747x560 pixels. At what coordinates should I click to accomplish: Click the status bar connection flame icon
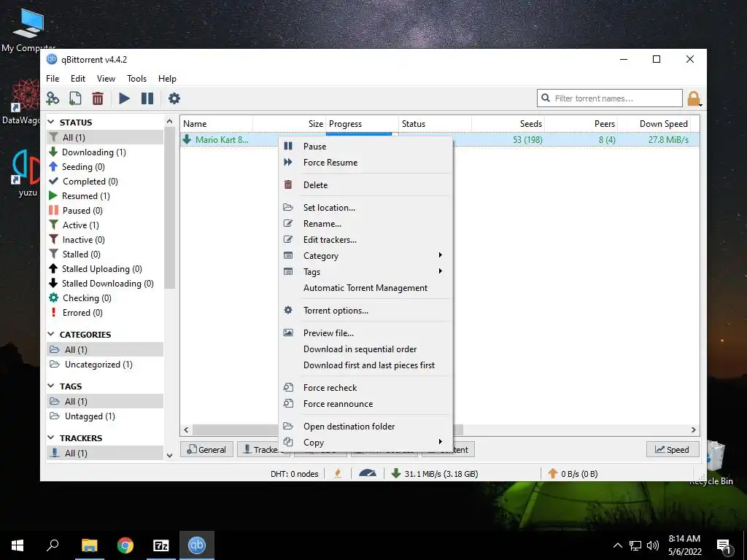[x=338, y=473]
